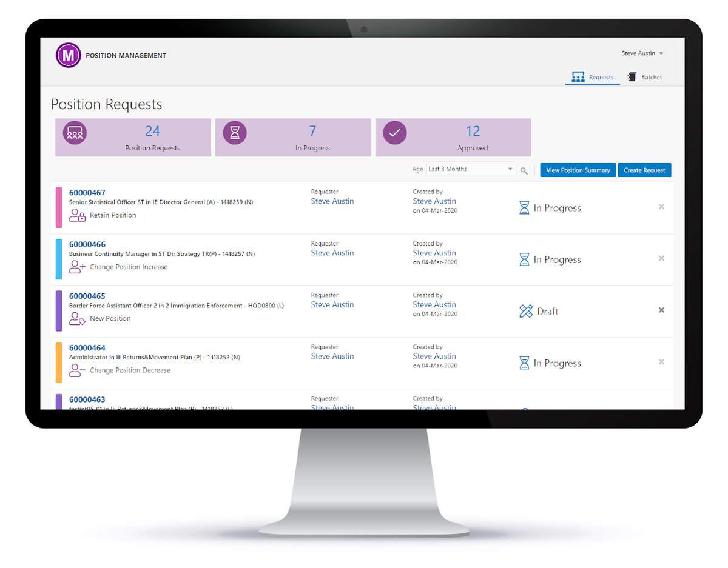Click the Change Position Decrease label
Screen dimensions: 728x568
(130, 370)
